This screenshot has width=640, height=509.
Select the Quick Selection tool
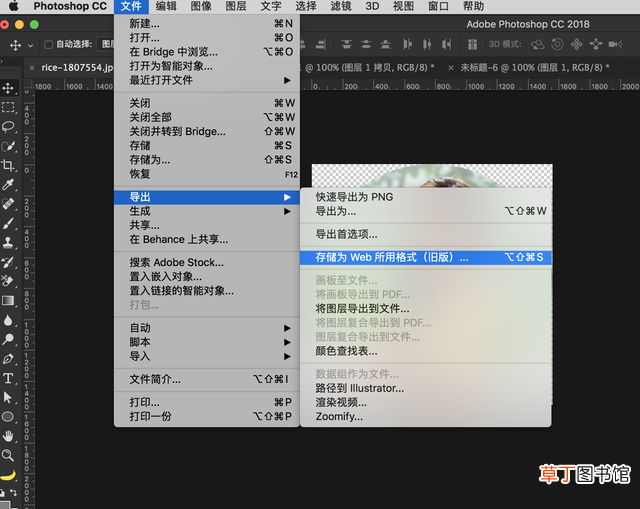tap(8, 146)
